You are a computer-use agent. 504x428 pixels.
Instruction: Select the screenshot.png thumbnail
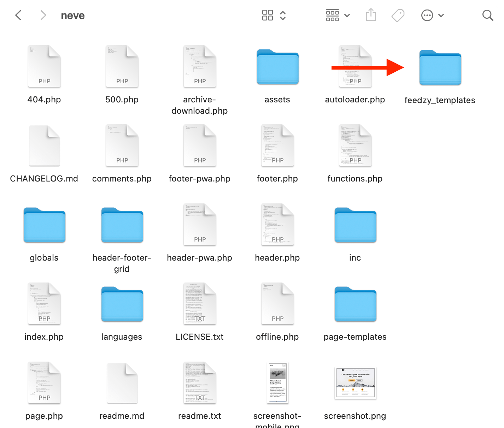click(x=355, y=383)
